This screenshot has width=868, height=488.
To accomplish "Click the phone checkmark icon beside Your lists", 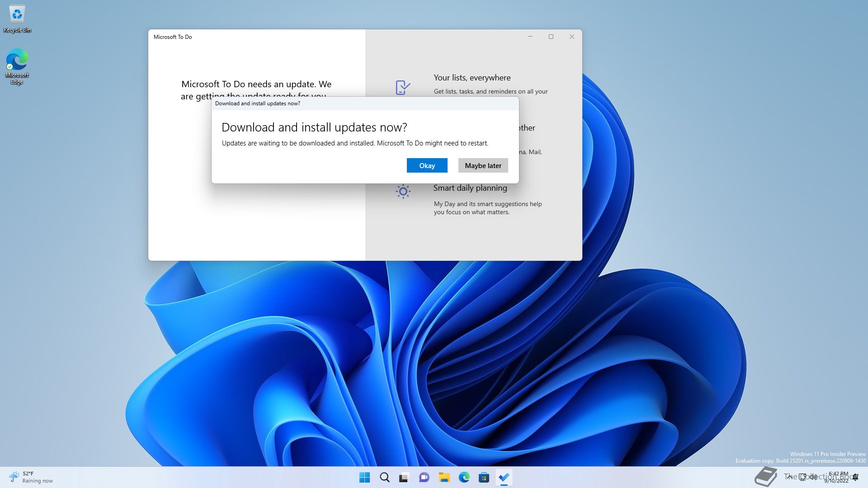I will [403, 87].
